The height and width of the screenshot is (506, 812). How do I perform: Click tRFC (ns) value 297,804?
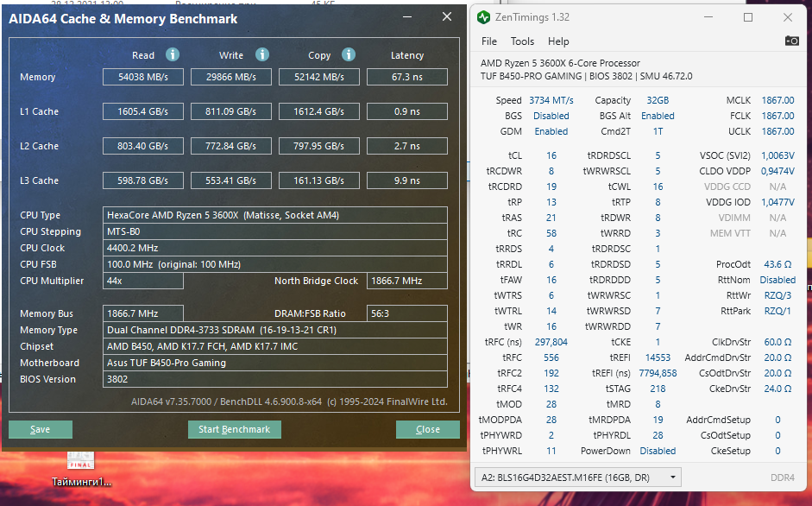(551, 342)
